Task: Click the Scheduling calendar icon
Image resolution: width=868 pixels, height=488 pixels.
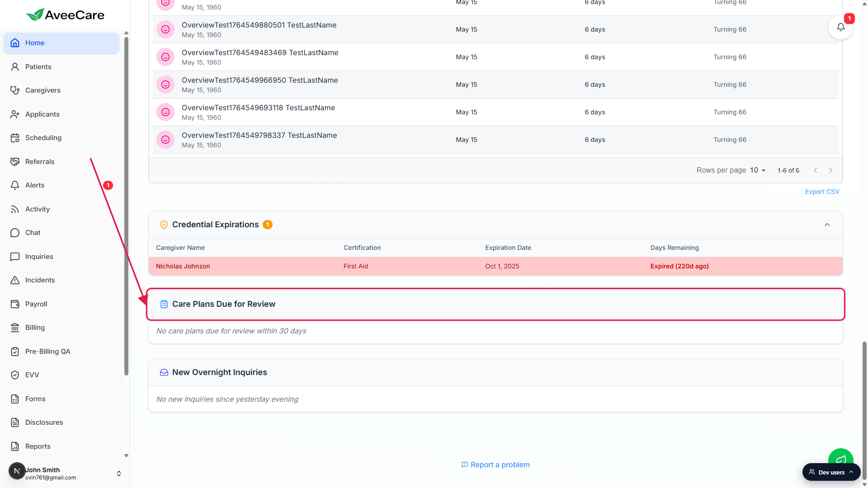Action: coord(15,138)
